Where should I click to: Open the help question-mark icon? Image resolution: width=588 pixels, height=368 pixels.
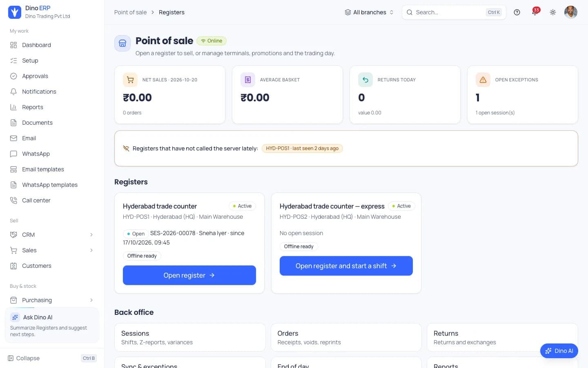(x=517, y=12)
